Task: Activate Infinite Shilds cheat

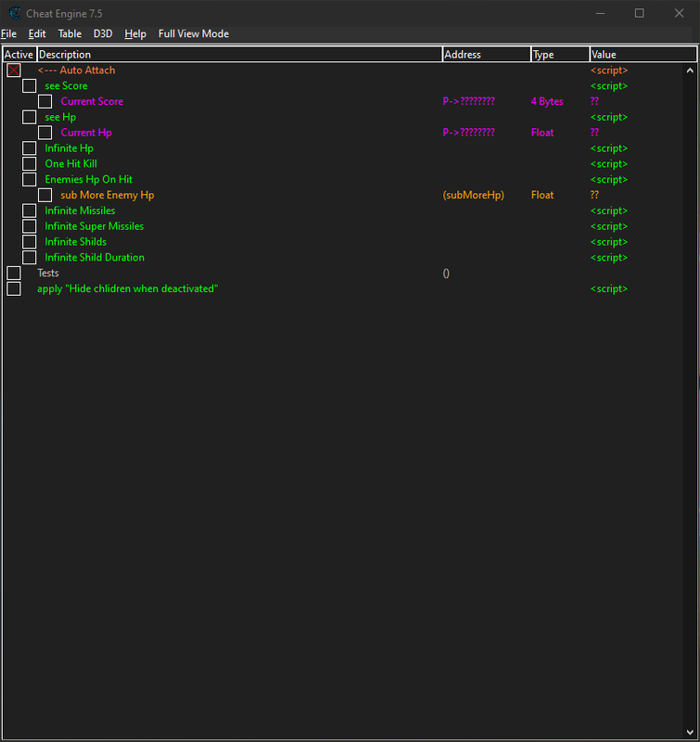Action: [x=30, y=242]
